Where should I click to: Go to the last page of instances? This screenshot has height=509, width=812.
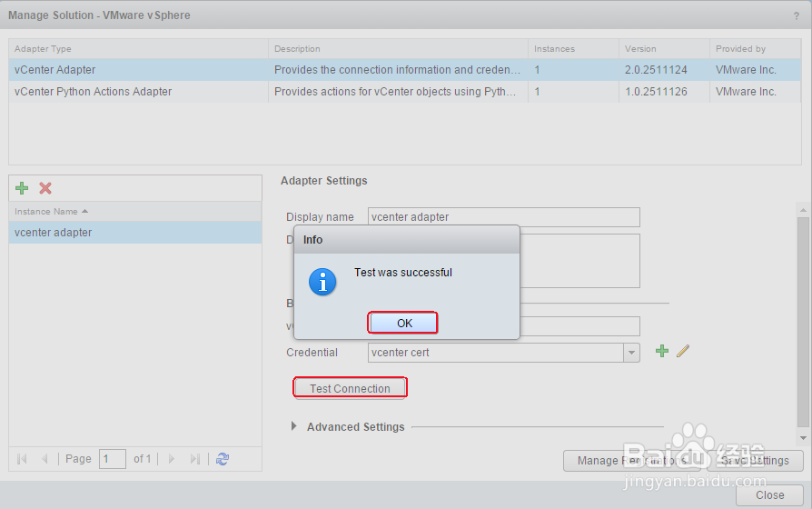[194, 459]
